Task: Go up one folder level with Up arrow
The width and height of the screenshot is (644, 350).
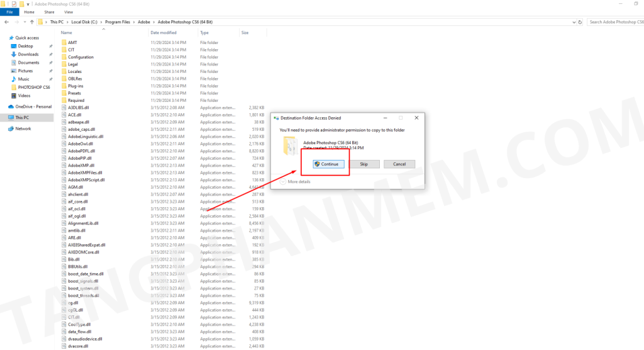Action: 31,22
